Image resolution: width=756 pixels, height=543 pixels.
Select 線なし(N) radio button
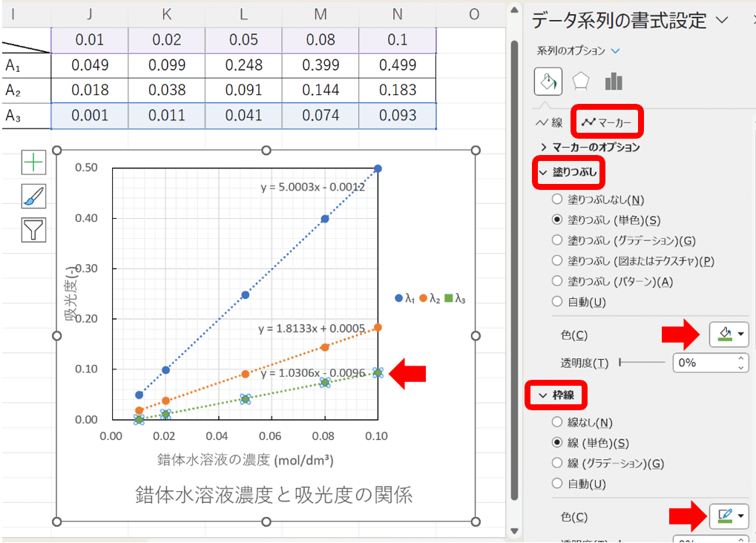[x=557, y=422]
